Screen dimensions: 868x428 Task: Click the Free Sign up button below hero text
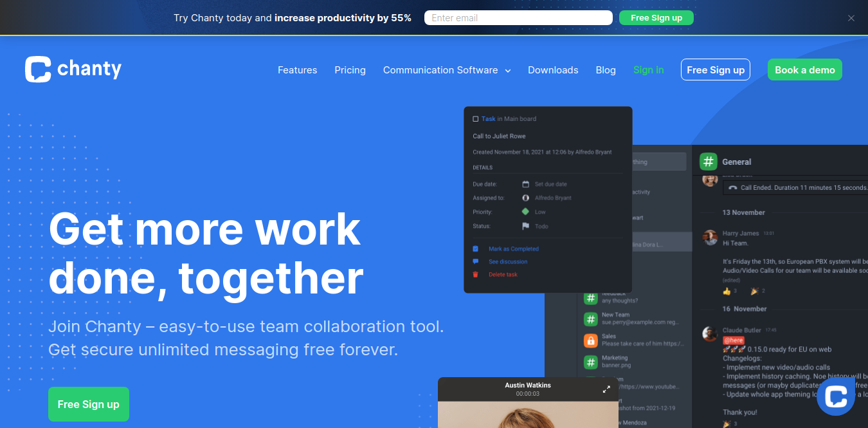(89, 404)
